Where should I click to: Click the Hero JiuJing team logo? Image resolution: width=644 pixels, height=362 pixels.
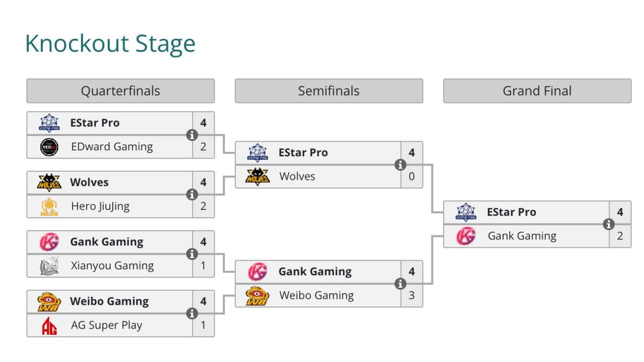(49, 206)
